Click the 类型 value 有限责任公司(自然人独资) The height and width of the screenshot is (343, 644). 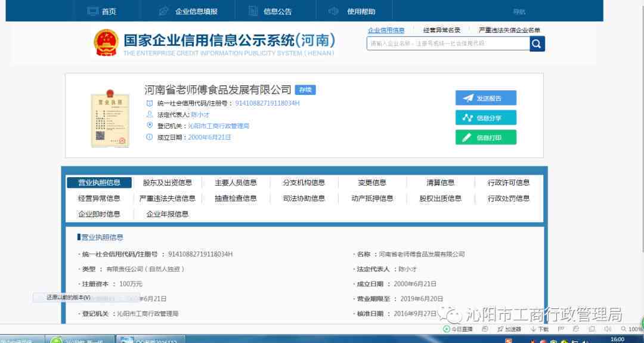(x=145, y=269)
